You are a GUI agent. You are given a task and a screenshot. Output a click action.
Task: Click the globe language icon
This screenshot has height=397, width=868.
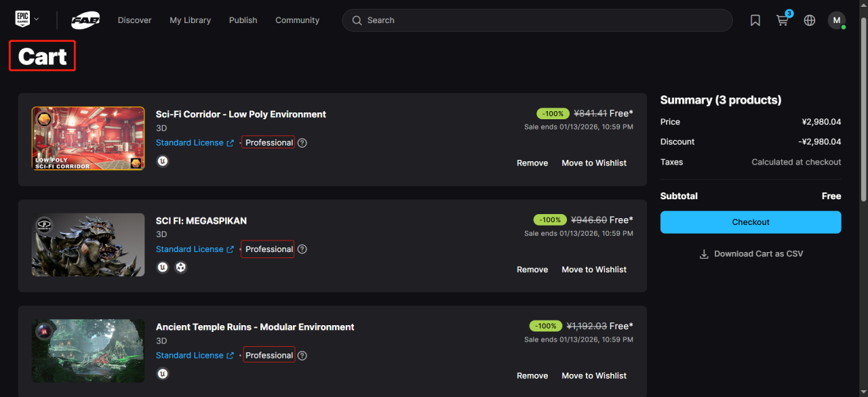pos(810,20)
